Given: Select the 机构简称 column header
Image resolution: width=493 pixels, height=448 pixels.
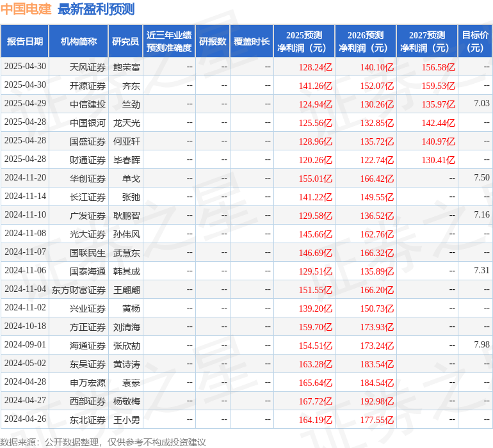Looking at the screenshot, I should tap(79, 41).
